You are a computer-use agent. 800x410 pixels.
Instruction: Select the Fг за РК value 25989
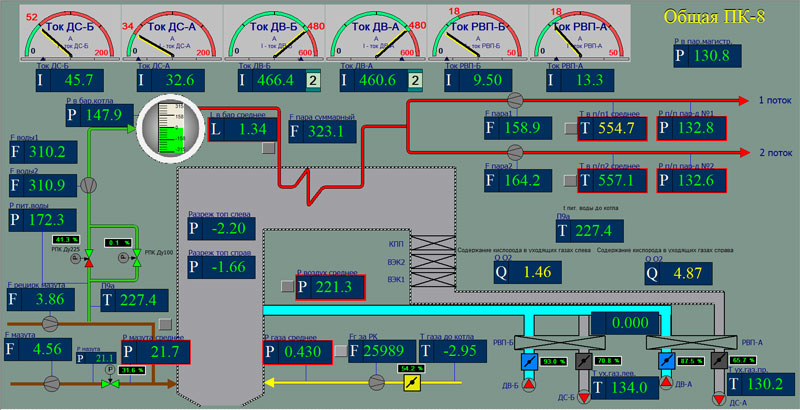[382, 351]
